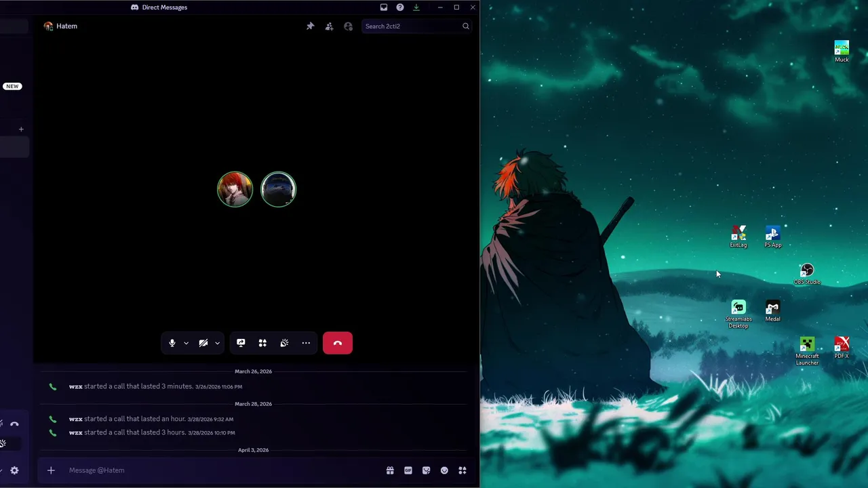Click the March 28, 2026 date divider label
Viewport: 868px width, 488px height.
click(253, 404)
